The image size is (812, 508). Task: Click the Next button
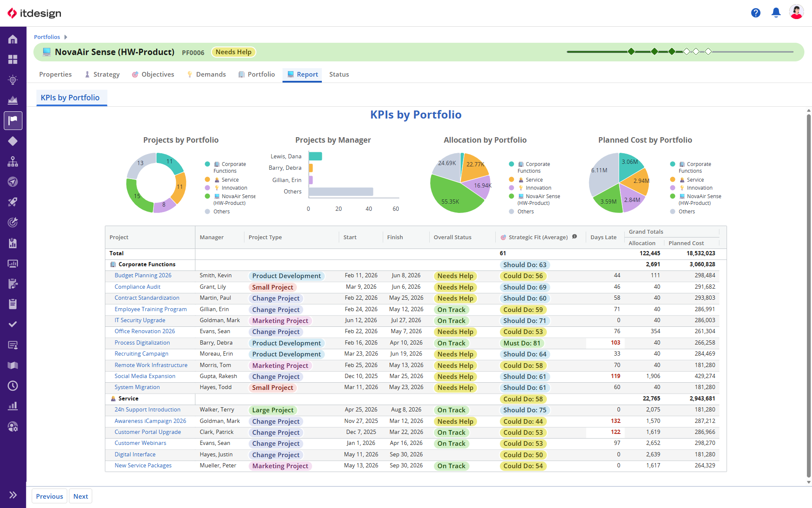pyautogui.click(x=81, y=496)
